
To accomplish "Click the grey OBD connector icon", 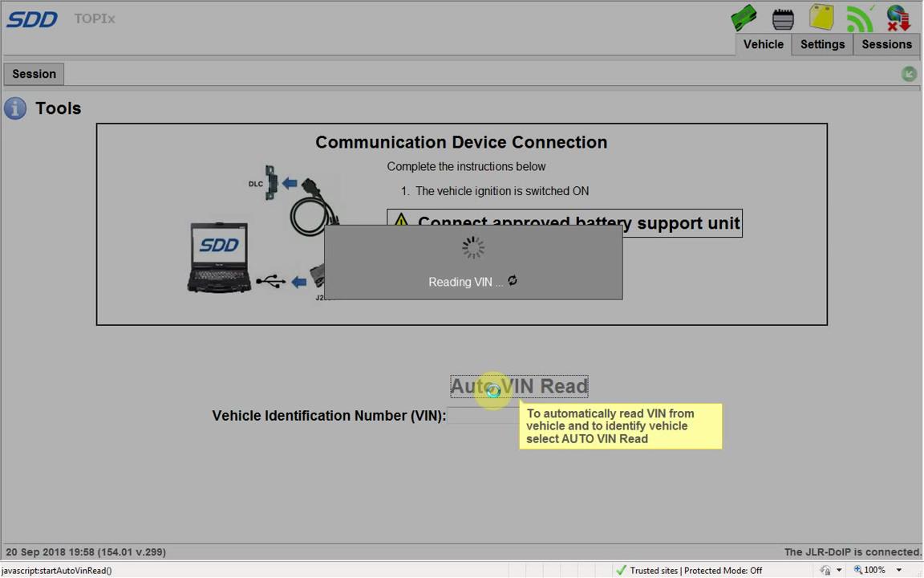I will [x=783, y=19].
